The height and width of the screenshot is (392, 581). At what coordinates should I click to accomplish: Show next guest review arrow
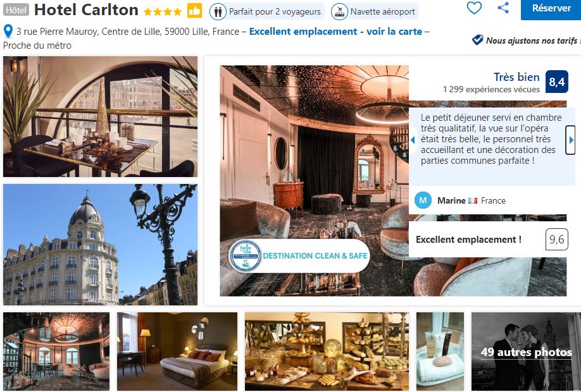[571, 140]
